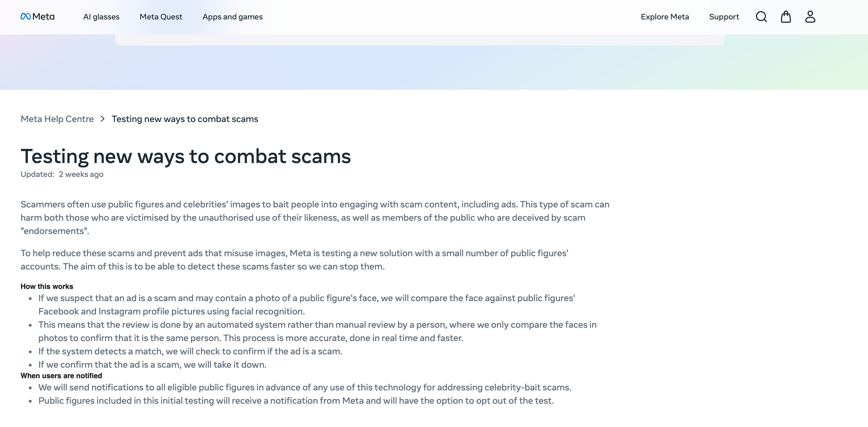Click the partially visible grey bar below header

click(420, 40)
